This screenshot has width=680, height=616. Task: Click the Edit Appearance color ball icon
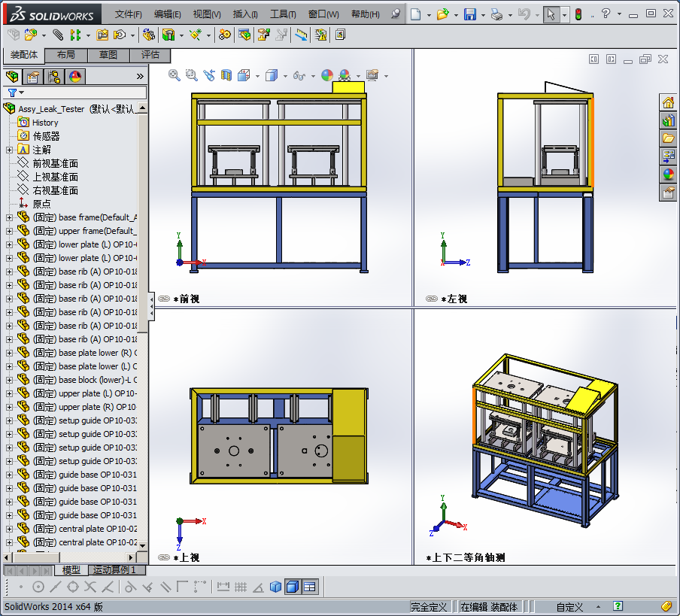[327, 75]
